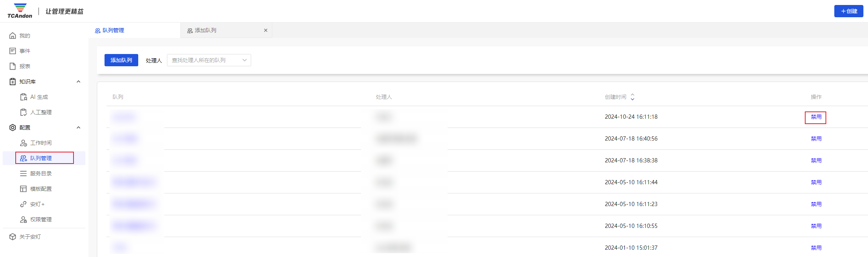Disable the queue created 2024-10-24 16:11:18
Screen dimensions: 868x257
tap(816, 117)
